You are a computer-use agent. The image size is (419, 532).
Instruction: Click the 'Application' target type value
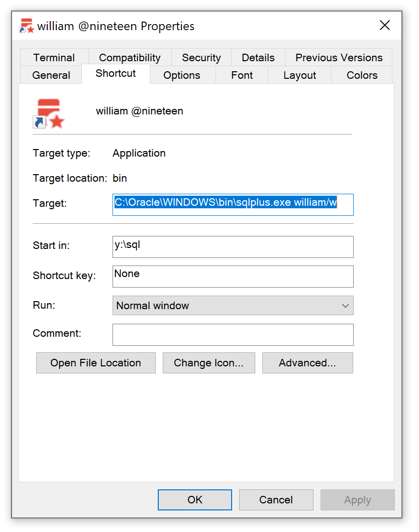point(139,154)
